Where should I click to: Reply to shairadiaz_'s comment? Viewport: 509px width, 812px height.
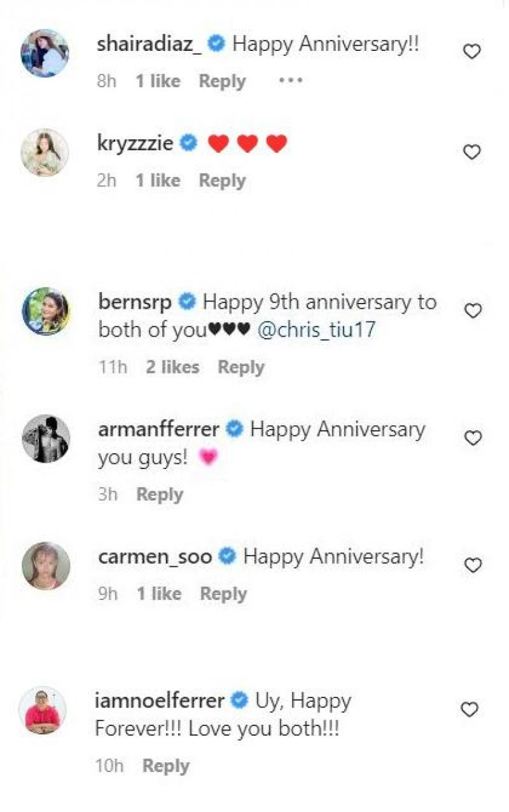tap(222, 81)
